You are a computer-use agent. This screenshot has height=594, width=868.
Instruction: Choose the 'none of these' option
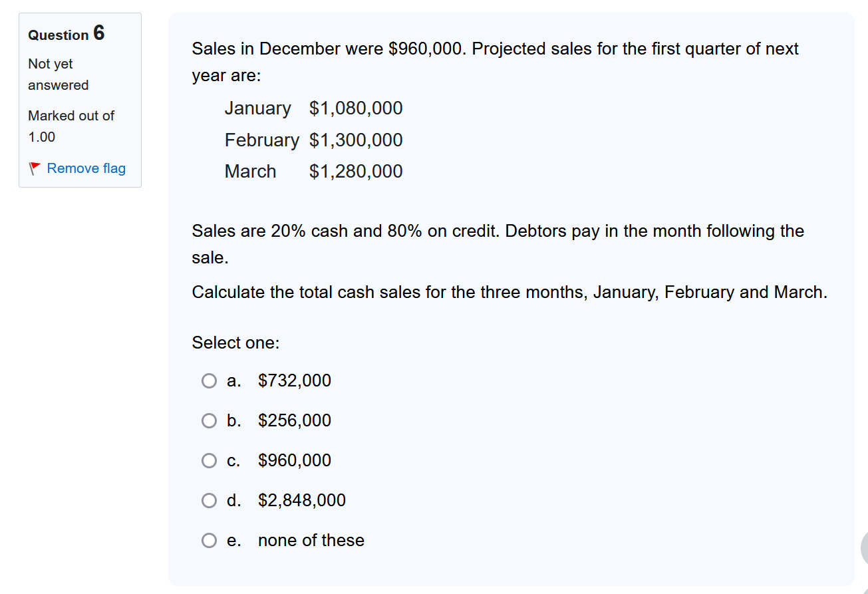click(209, 540)
